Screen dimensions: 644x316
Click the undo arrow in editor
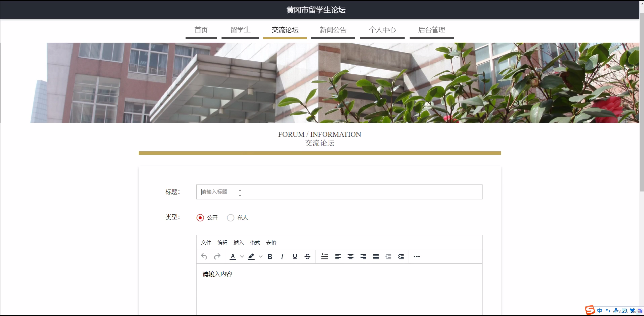(x=204, y=256)
